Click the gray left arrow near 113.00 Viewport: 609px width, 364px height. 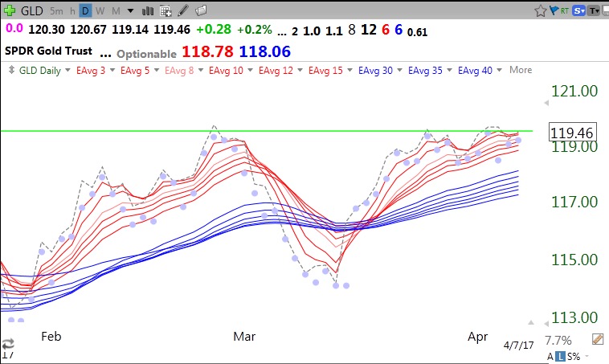(x=546, y=324)
